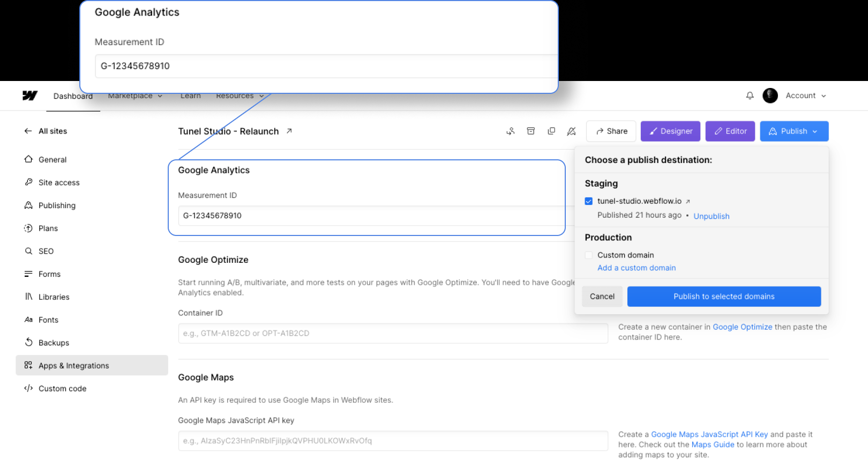Open the notifications bell

(750, 95)
